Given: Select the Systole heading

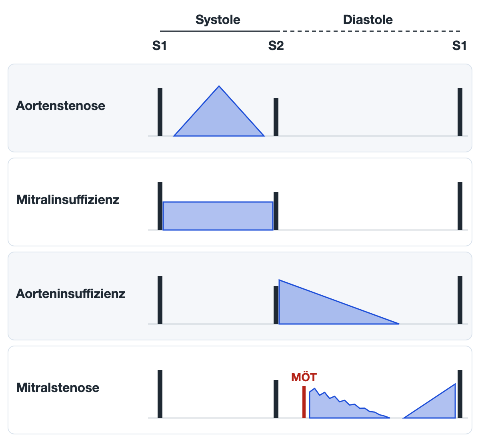Looking at the screenshot, I should pyautogui.click(x=218, y=20).
